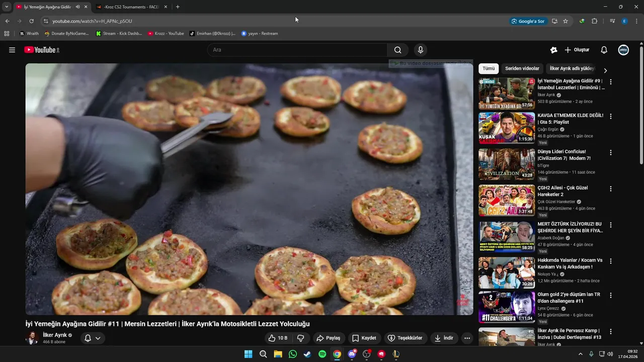The width and height of the screenshot is (644, 362).
Task: Open the Civilization 7 video thumbnail
Action: (507, 164)
